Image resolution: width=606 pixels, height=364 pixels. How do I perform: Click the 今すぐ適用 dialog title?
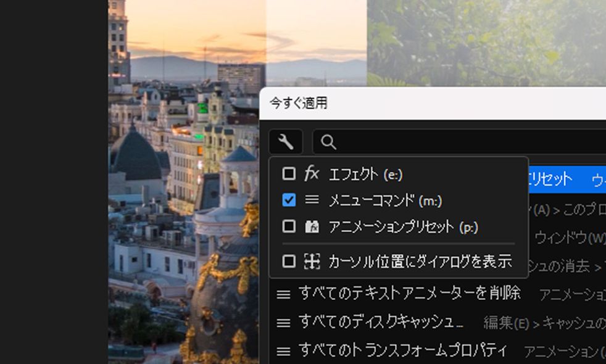[x=298, y=103]
